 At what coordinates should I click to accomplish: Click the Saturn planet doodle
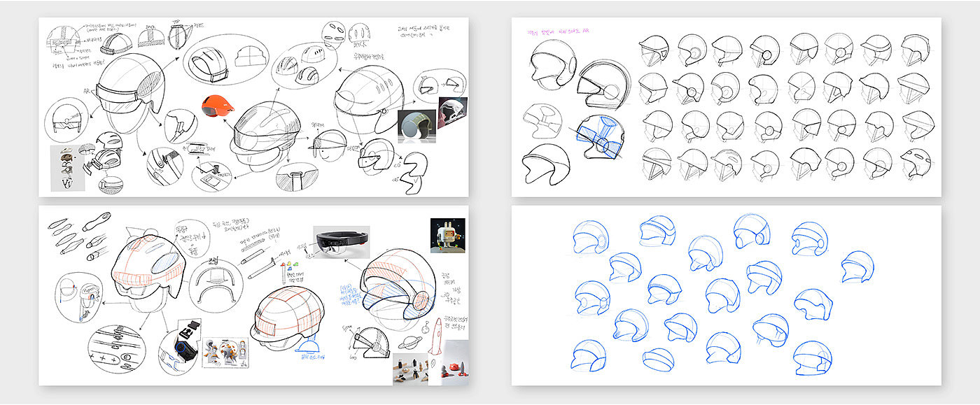(x=409, y=343)
